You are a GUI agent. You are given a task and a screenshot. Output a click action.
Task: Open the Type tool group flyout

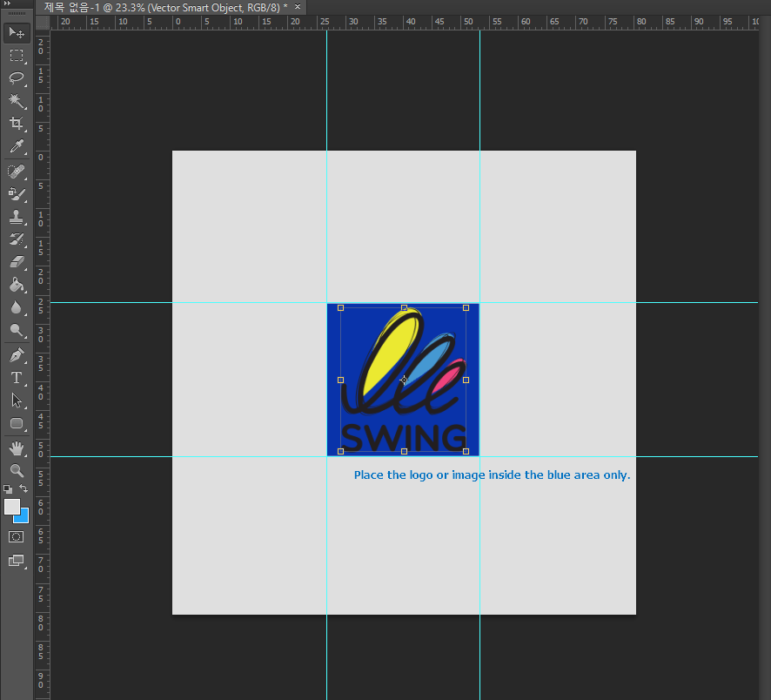[25, 383]
